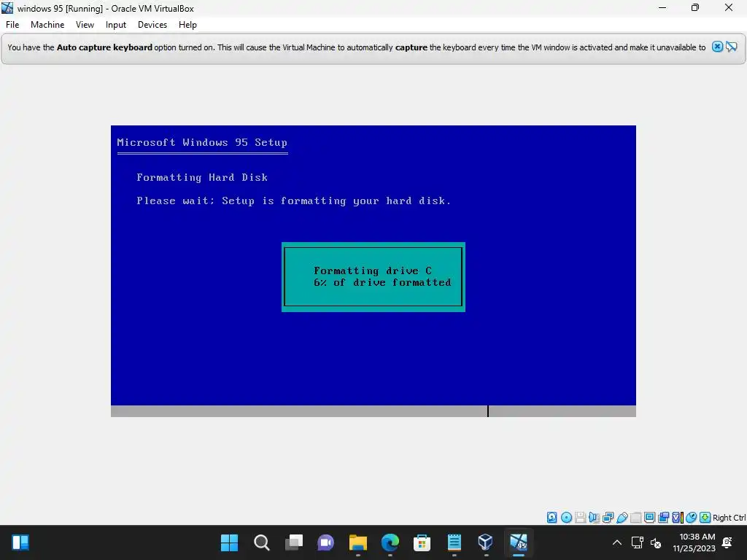Click the 'Formatting Hard Disk' text

pyautogui.click(x=202, y=178)
